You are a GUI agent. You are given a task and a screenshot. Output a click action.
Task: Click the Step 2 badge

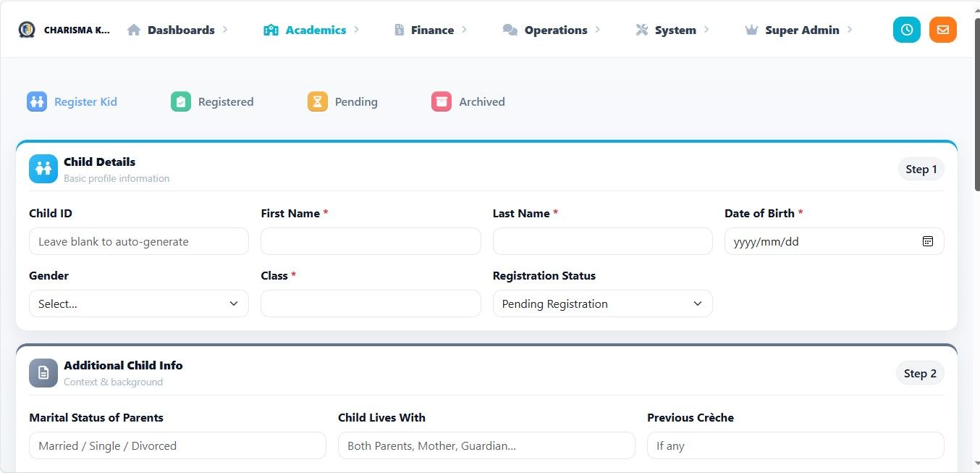(x=920, y=373)
